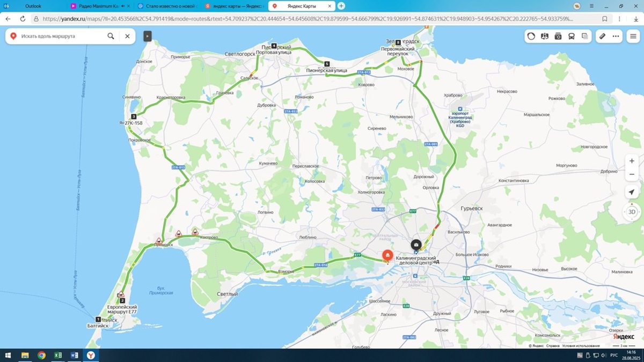Toggle the 3D map tilt button

[632, 212]
